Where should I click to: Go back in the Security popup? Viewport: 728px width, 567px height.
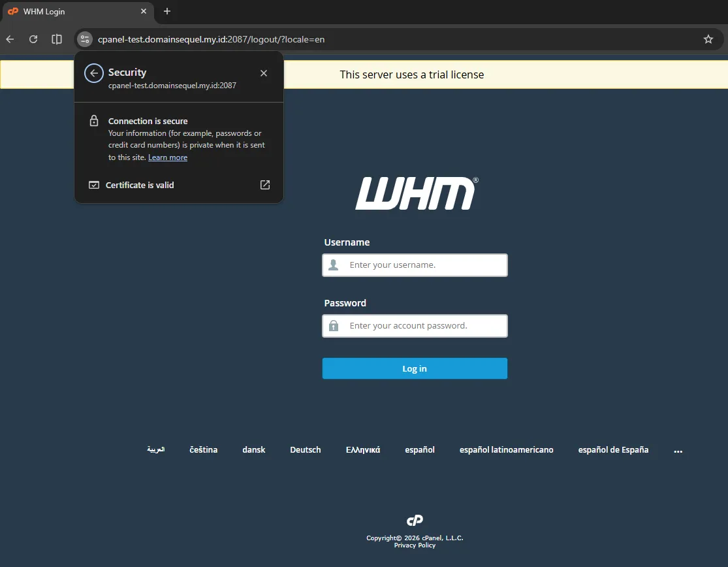coord(94,73)
